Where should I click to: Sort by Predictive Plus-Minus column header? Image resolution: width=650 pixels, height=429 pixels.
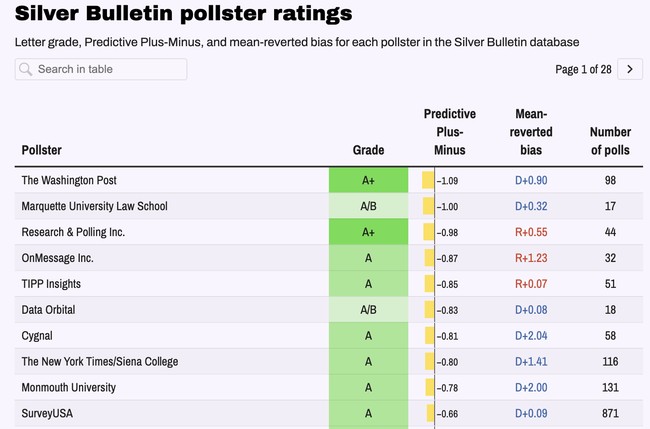[x=449, y=132]
